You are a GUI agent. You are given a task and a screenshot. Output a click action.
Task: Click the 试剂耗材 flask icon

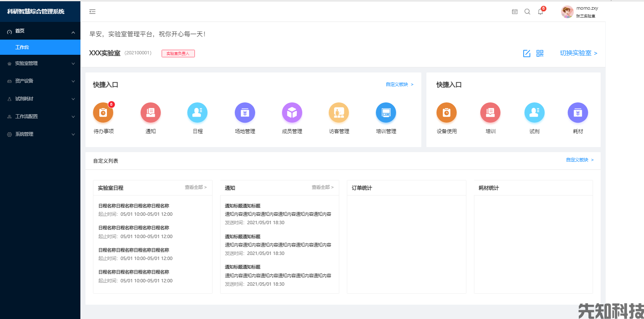(10, 99)
